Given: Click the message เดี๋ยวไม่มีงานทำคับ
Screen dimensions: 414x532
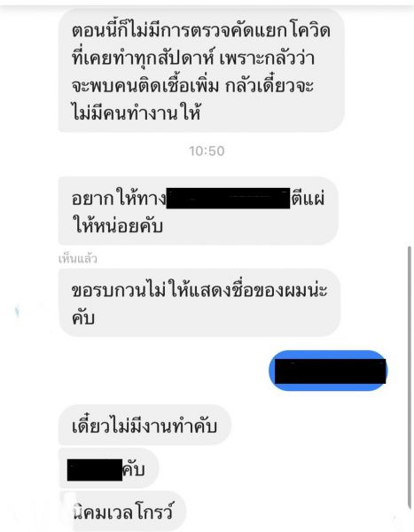Looking at the screenshot, I should [145, 426].
